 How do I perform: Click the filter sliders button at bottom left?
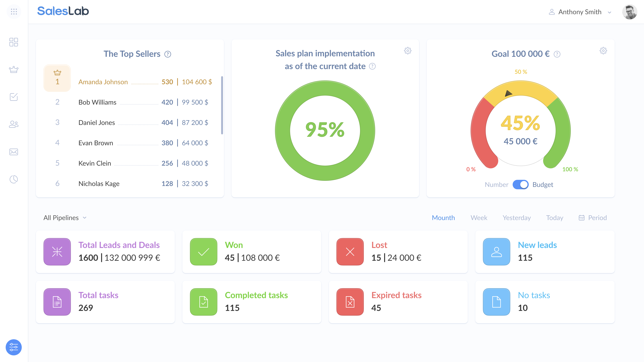(14, 347)
